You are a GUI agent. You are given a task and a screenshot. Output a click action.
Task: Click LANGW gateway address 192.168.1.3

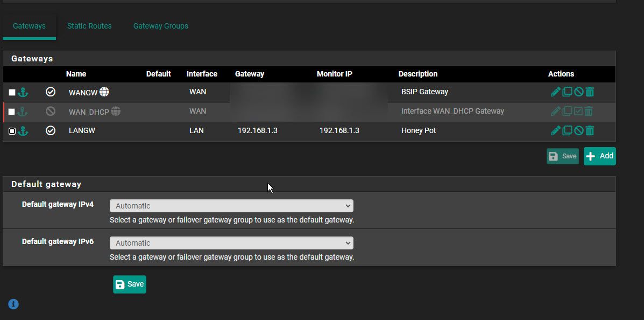[x=258, y=131]
